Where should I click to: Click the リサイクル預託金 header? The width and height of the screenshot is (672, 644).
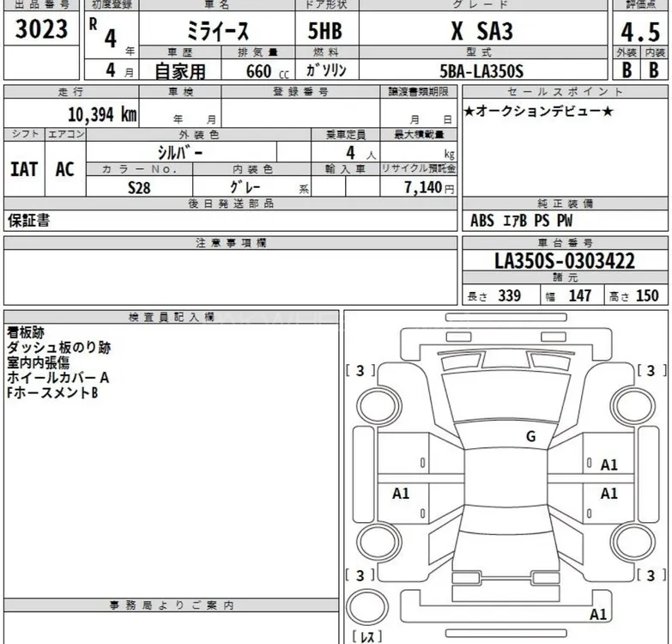tap(418, 169)
